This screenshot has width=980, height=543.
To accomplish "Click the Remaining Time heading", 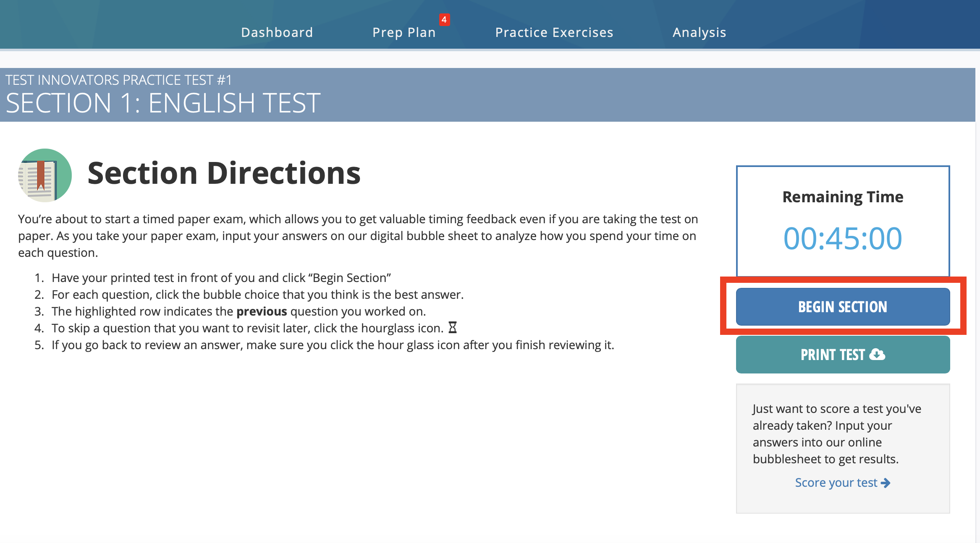I will (x=843, y=197).
